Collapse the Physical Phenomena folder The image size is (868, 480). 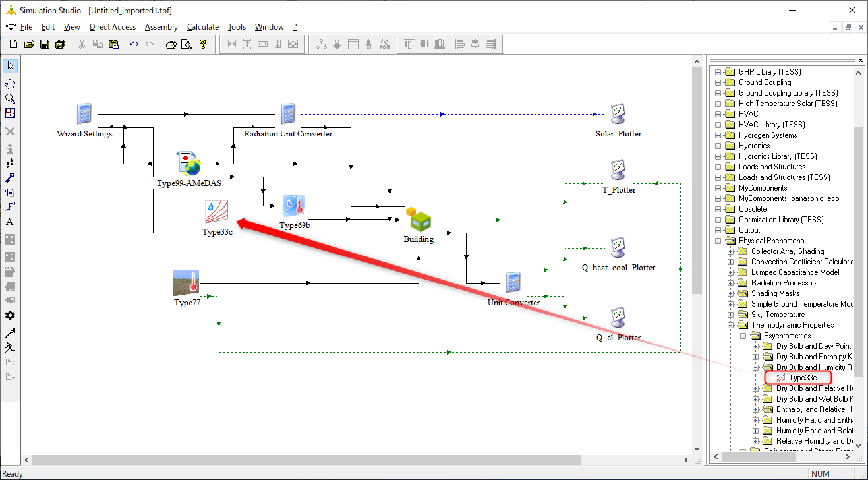click(718, 241)
